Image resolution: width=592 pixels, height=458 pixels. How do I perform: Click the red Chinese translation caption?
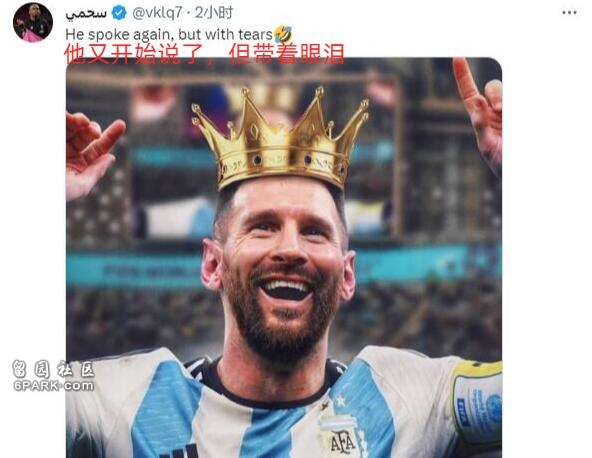click(x=204, y=54)
